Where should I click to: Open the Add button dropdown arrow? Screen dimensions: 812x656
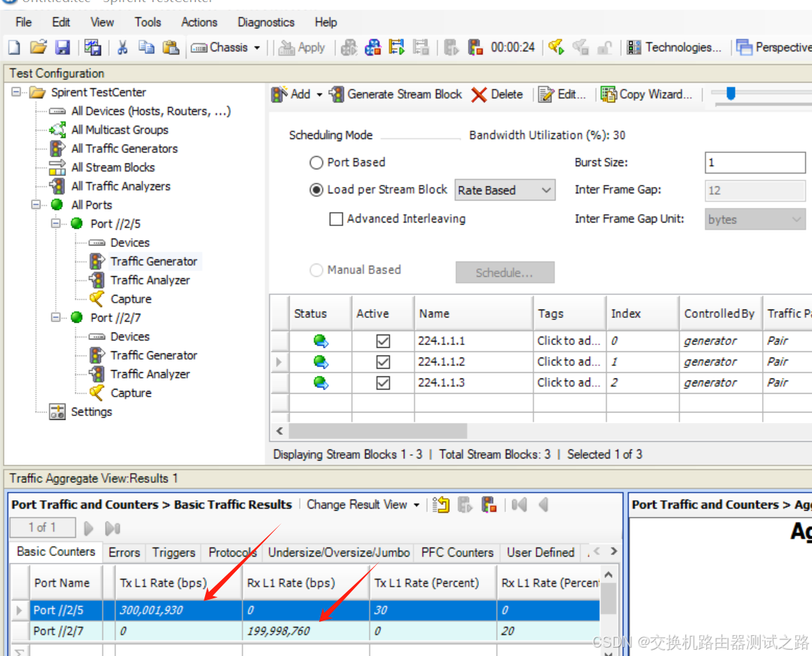(x=320, y=95)
